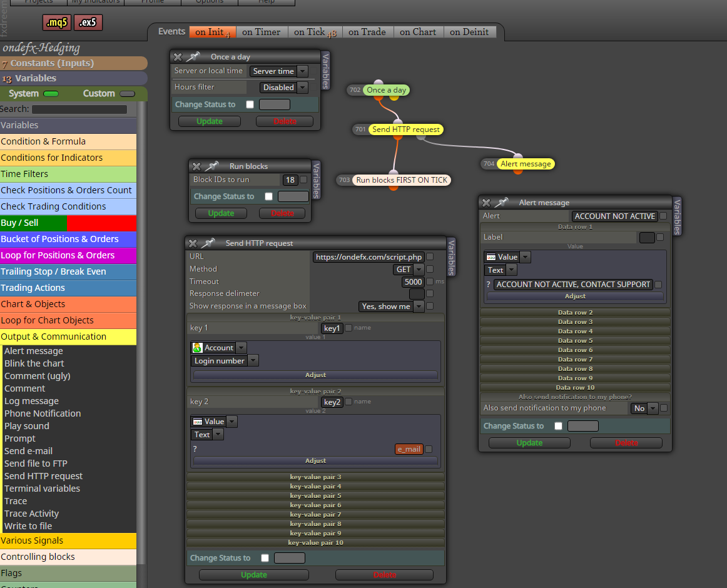Enable Change Status to in Alert message panel
The image size is (727, 588).
click(x=558, y=426)
